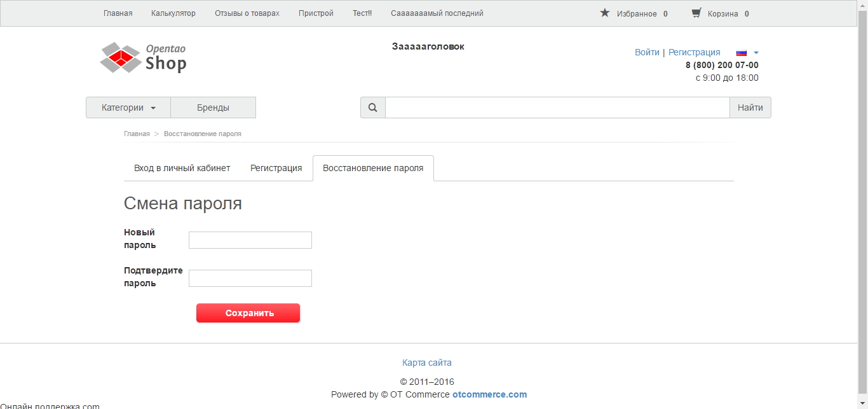Switch to the Регистрация tab

(x=276, y=168)
